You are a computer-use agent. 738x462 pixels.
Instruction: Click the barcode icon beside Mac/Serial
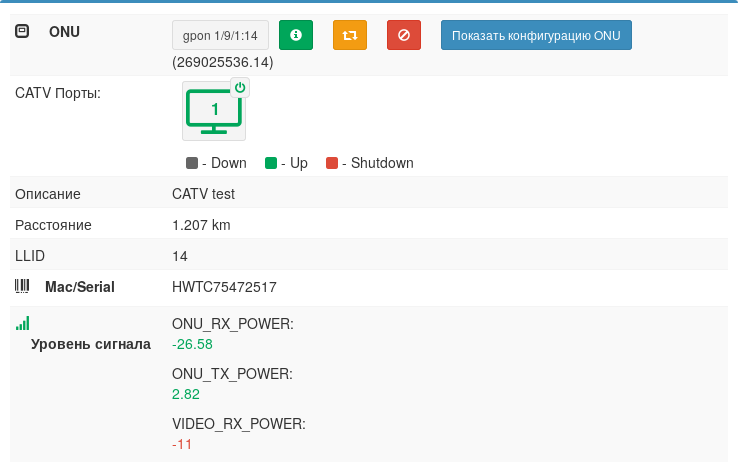22,287
